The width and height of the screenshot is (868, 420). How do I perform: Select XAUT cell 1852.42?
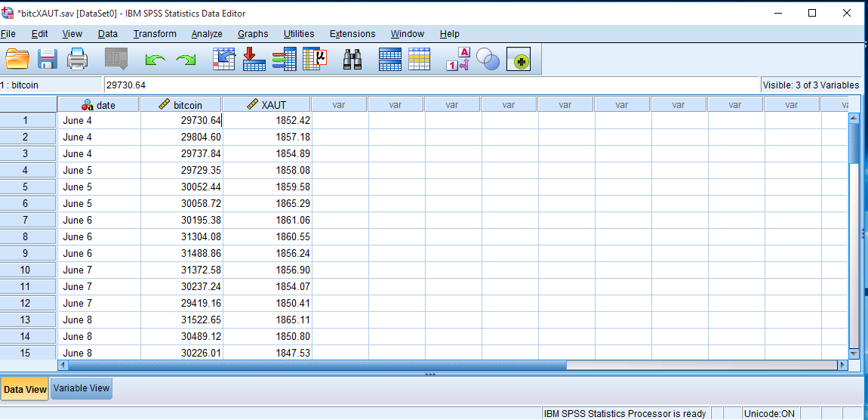click(x=267, y=120)
